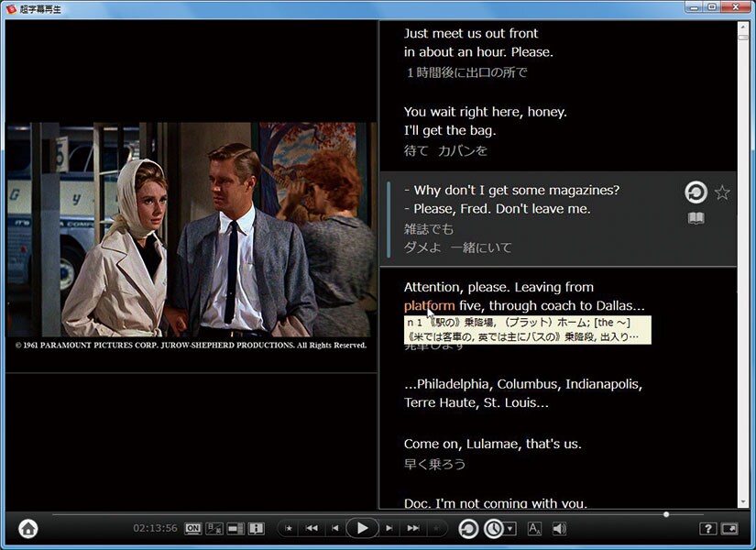756x550 pixels.
Task: Select the line 'Just meet us out front'
Action: coord(471,33)
